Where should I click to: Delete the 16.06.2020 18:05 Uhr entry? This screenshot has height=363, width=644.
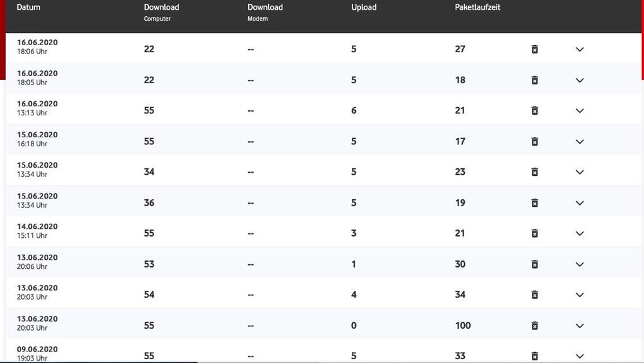tap(534, 80)
